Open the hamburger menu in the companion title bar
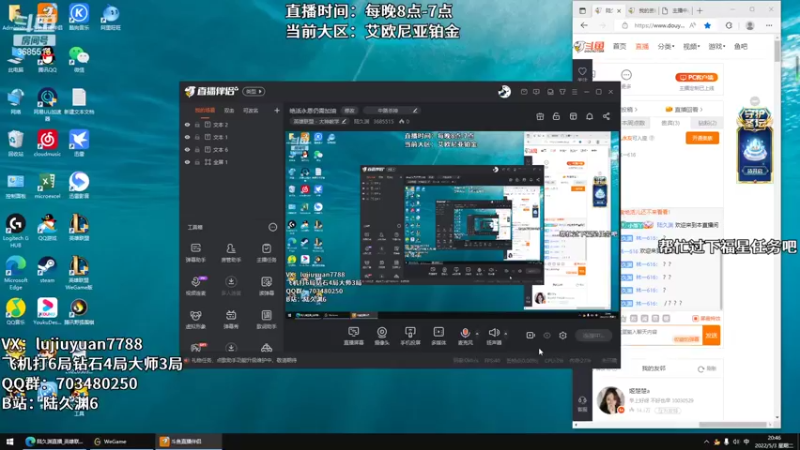This screenshot has height=450, width=800. pyautogui.click(x=574, y=92)
